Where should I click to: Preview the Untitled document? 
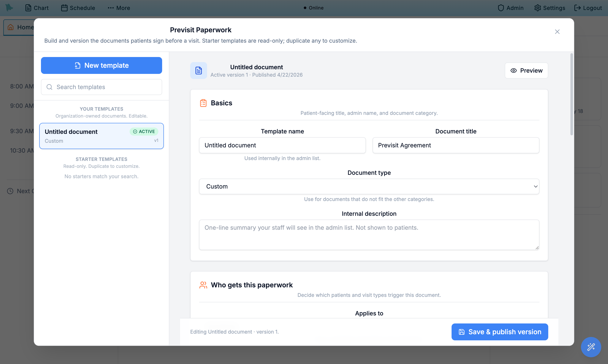click(526, 71)
